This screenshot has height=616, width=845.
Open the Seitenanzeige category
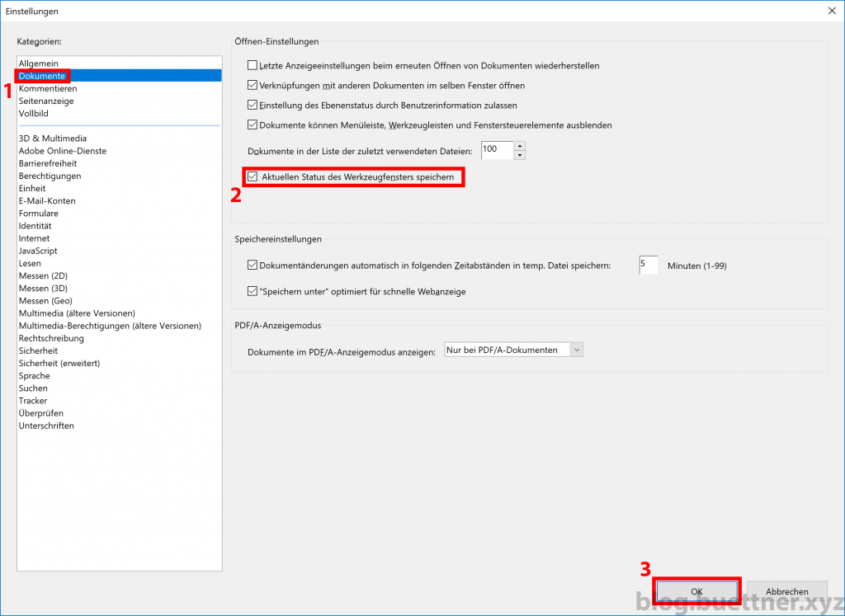coord(48,101)
